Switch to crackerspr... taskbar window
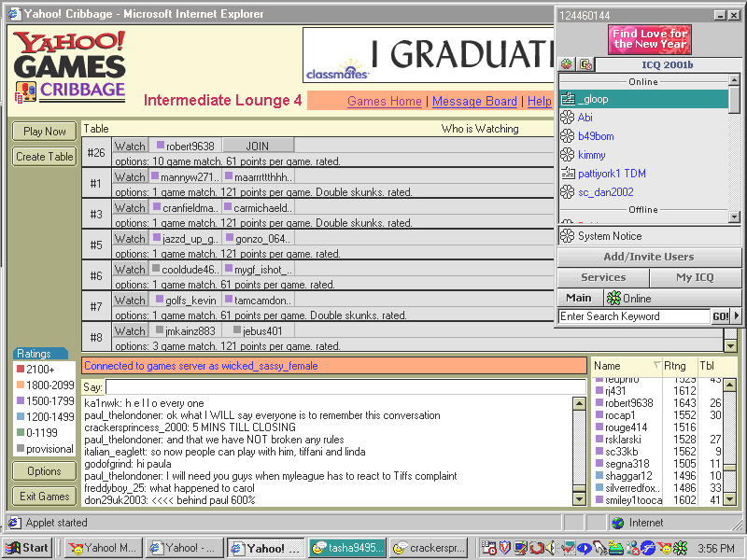 429,548
